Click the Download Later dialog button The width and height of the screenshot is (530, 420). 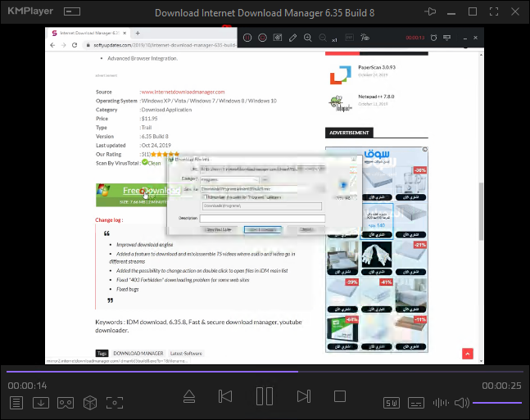click(x=219, y=229)
